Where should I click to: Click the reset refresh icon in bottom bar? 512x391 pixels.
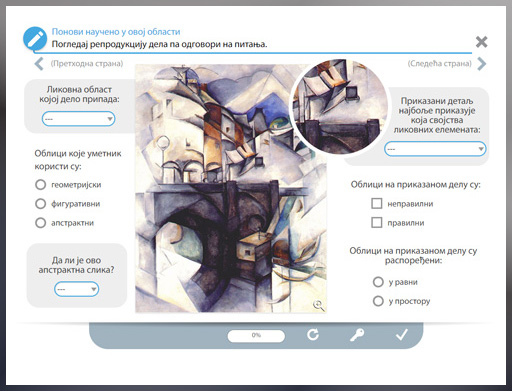tap(313, 334)
